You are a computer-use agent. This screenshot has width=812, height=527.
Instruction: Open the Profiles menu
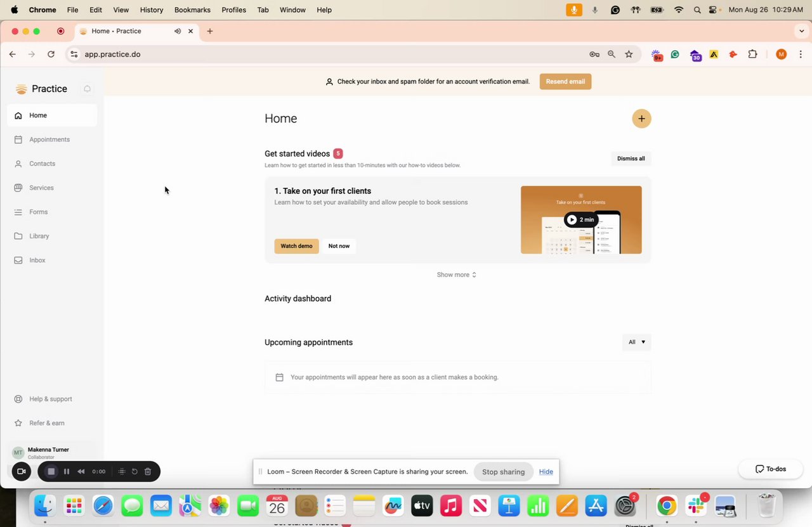pos(233,10)
